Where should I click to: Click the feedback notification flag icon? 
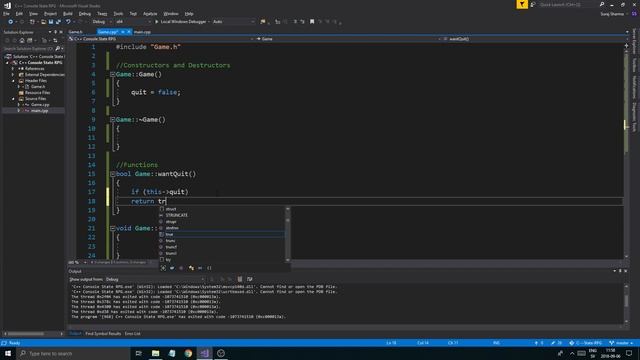coord(522,4)
